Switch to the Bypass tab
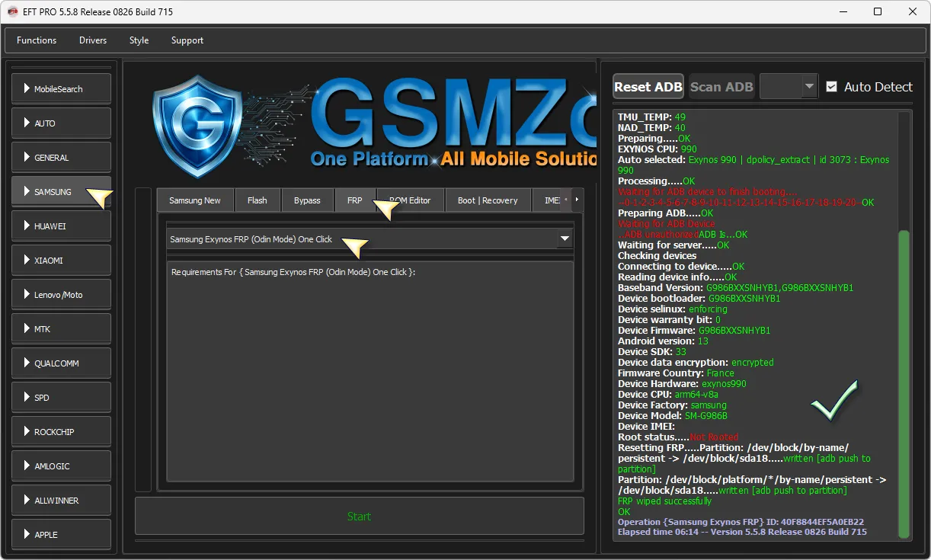Image resolution: width=931 pixels, height=560 pixels. (307, 200)
